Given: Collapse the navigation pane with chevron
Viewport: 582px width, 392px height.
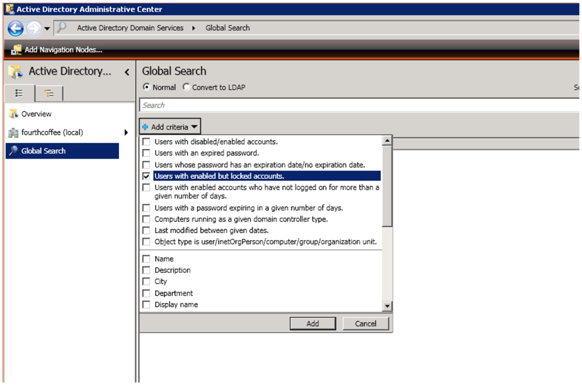Looking at the screenshot, I should [x=126, y=72].
